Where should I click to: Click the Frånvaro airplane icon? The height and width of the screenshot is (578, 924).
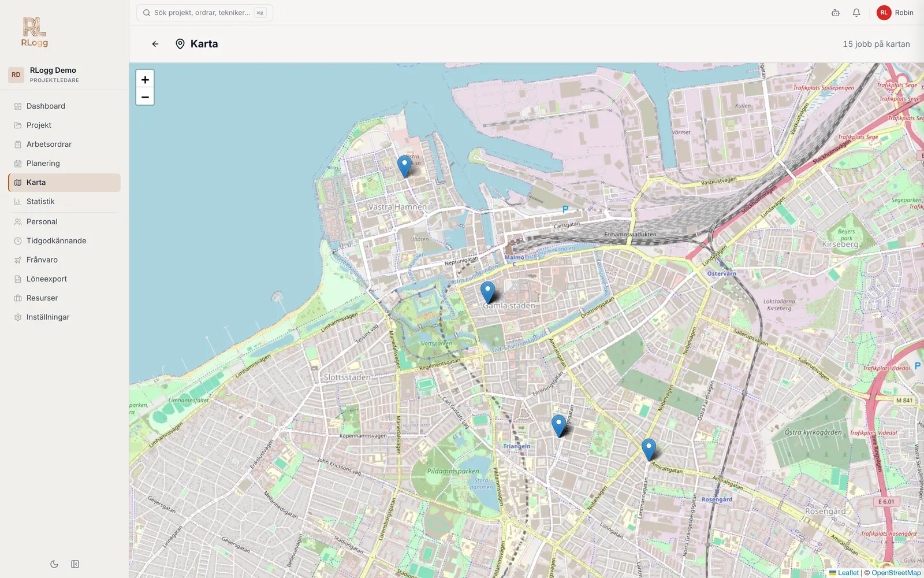[18, 260]
